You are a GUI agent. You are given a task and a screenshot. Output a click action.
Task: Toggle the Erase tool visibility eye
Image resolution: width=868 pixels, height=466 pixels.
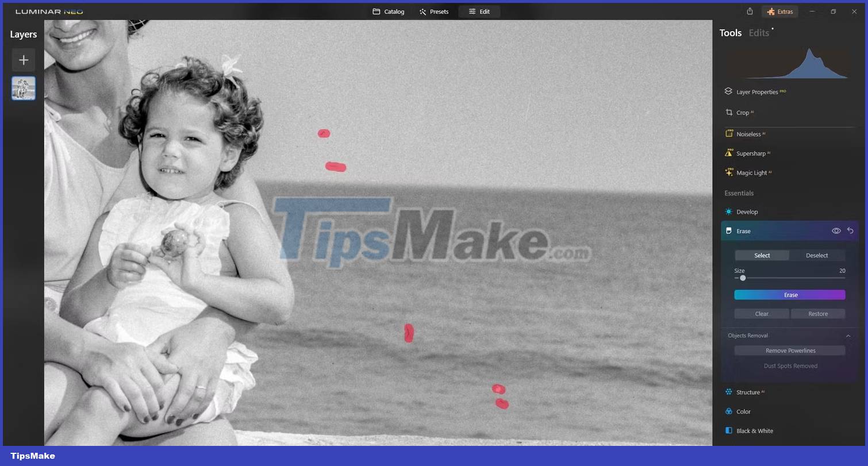point(836,230)
